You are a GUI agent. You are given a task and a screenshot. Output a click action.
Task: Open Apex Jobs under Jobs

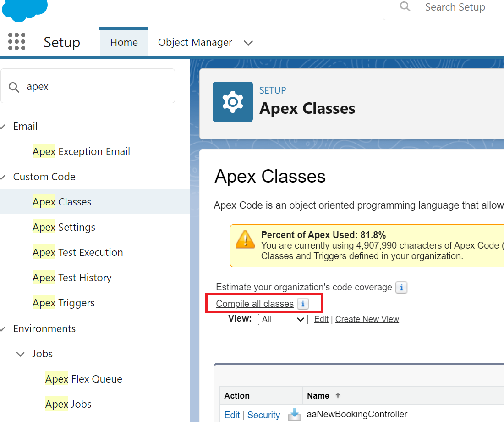click(x=68, y=404)
